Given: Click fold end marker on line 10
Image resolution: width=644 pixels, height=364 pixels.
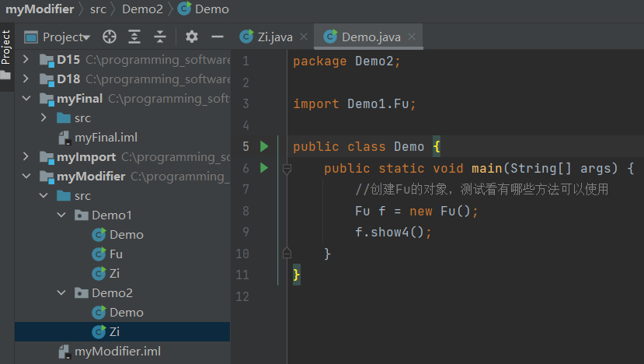Looking at the screenshot, I should [x=287, y=253].
